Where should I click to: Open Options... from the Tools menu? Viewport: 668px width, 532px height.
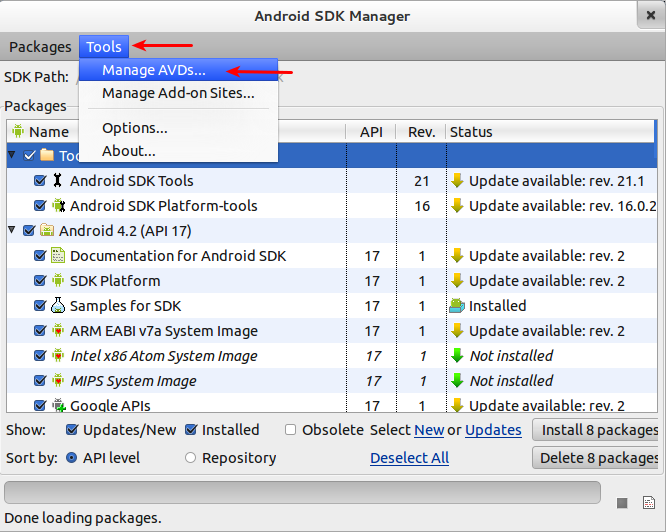point(179,128)
